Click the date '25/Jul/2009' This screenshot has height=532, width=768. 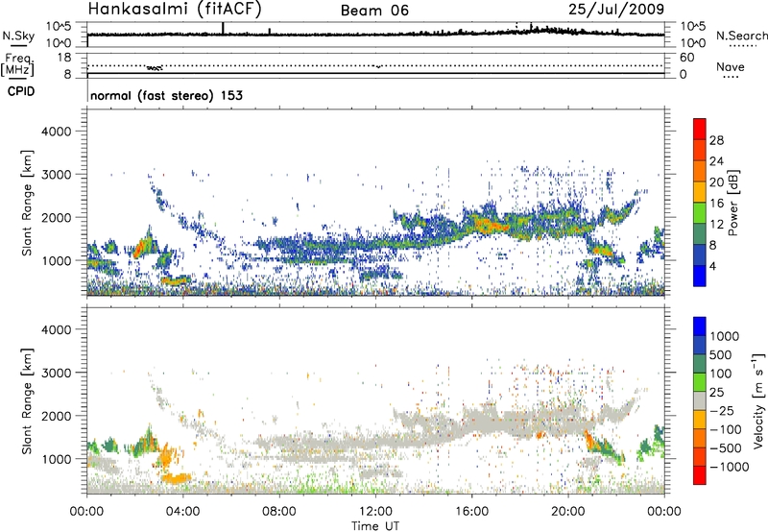coord(616,9)
